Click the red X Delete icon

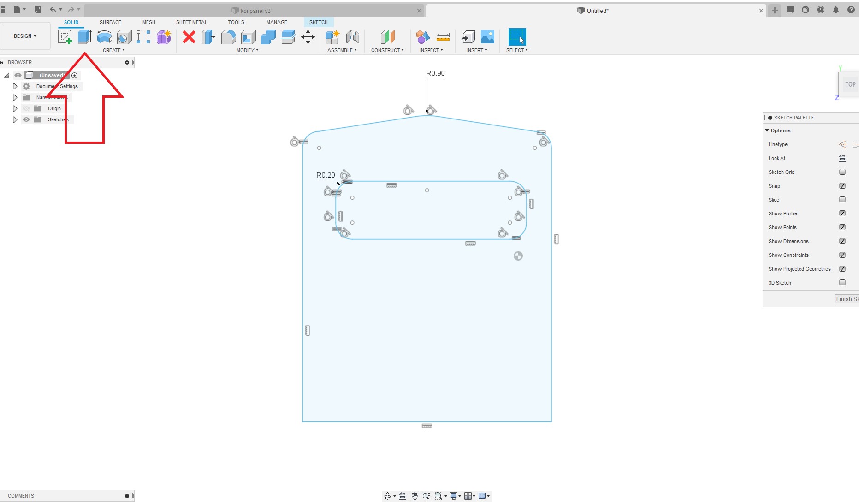(189, 37)
